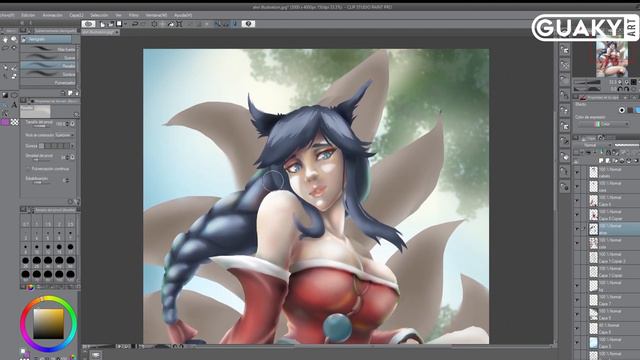Rotate canvas left in Navigator
The height and width of the screenshot is (360, 640).
pyautogui.click(x=620, y=89)
